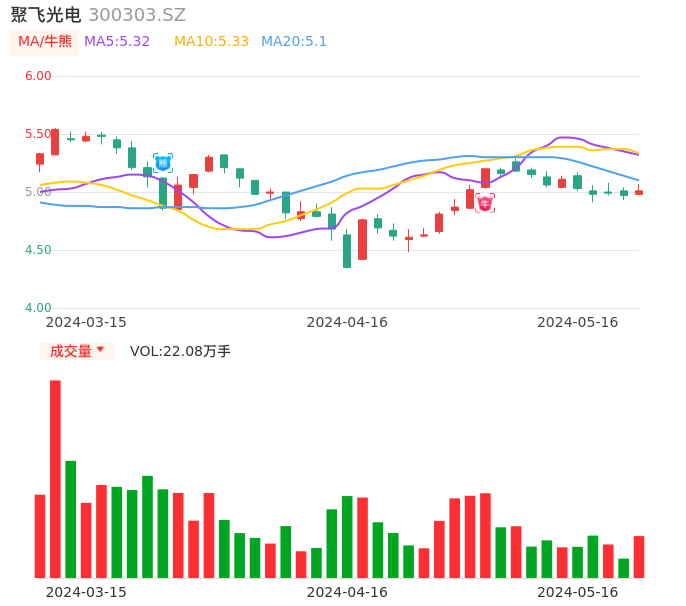Click the VOL:22.08万手 volume readout
This screenshot has height=606, width=686.
(x=180, y=351)
